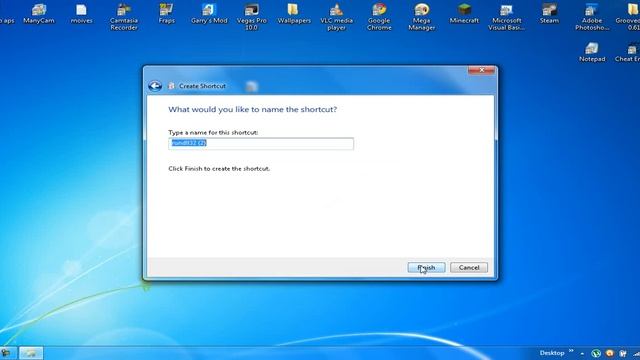
Task: Go back in the Create Shortcut wizard
Action: 155,86
